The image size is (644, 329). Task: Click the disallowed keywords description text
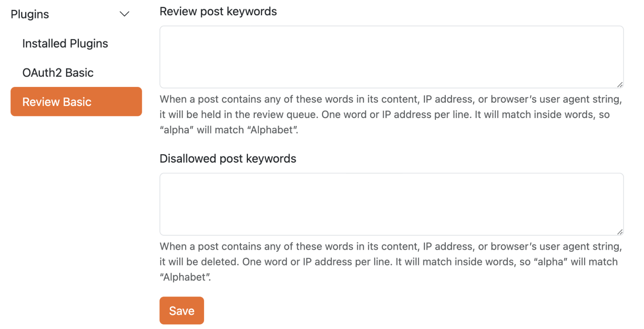point(391,261)
